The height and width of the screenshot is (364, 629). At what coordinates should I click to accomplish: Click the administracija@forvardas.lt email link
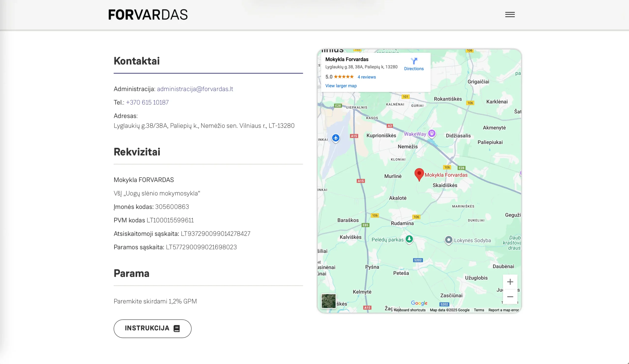(195, 89)
